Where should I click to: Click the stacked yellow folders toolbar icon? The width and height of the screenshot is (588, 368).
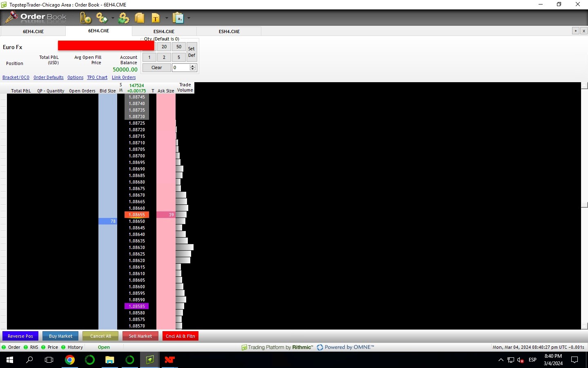click(140, 18)
